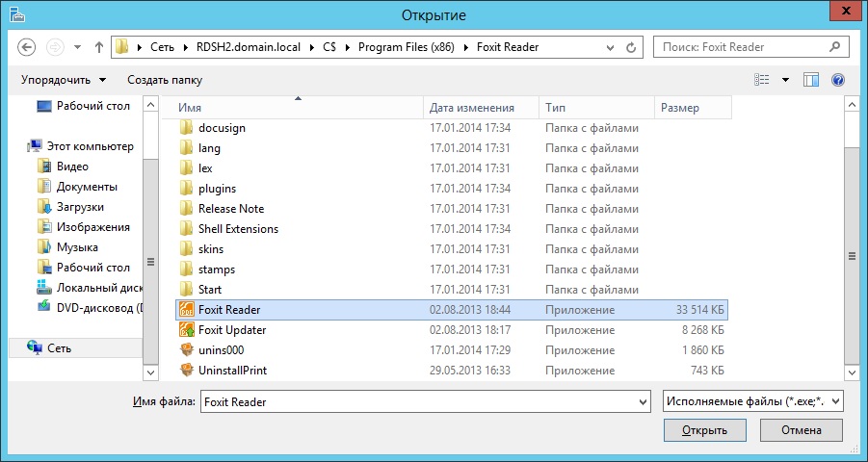Click the 33 514 КБ size value
The height and width of the screenshot is (462, 868).
coord(699,310)
